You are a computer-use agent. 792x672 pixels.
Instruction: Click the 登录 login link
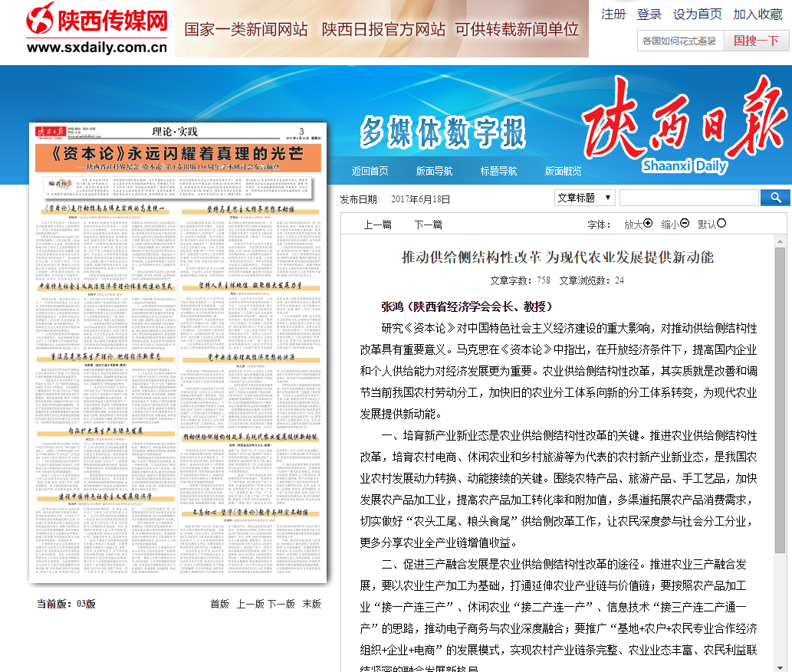649,15
